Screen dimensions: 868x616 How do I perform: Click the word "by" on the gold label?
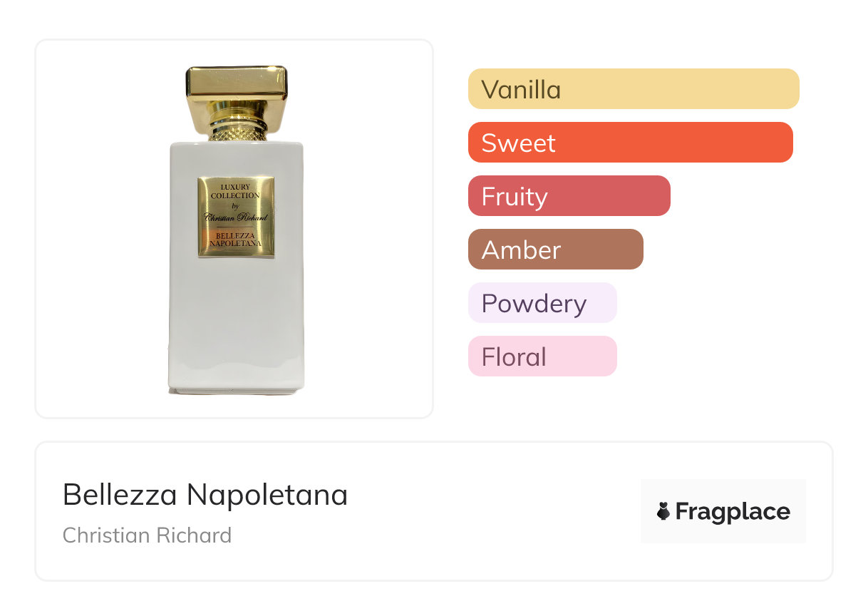coord(236,205)
